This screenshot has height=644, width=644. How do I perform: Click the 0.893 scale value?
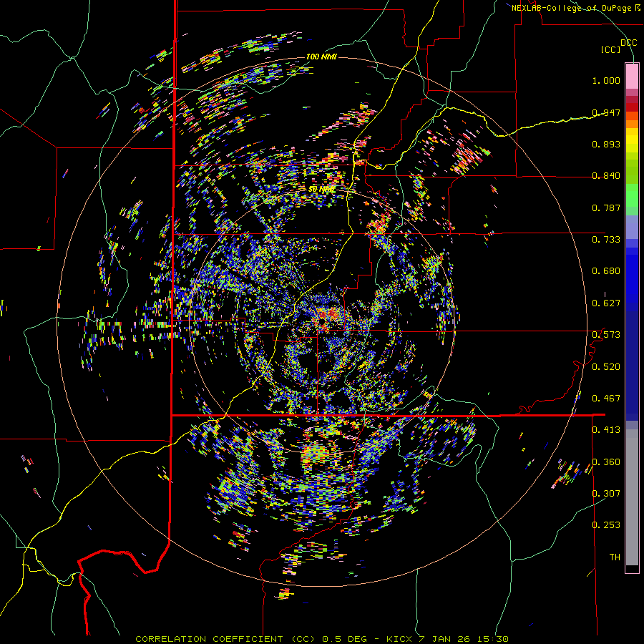[x=606, y=144]
